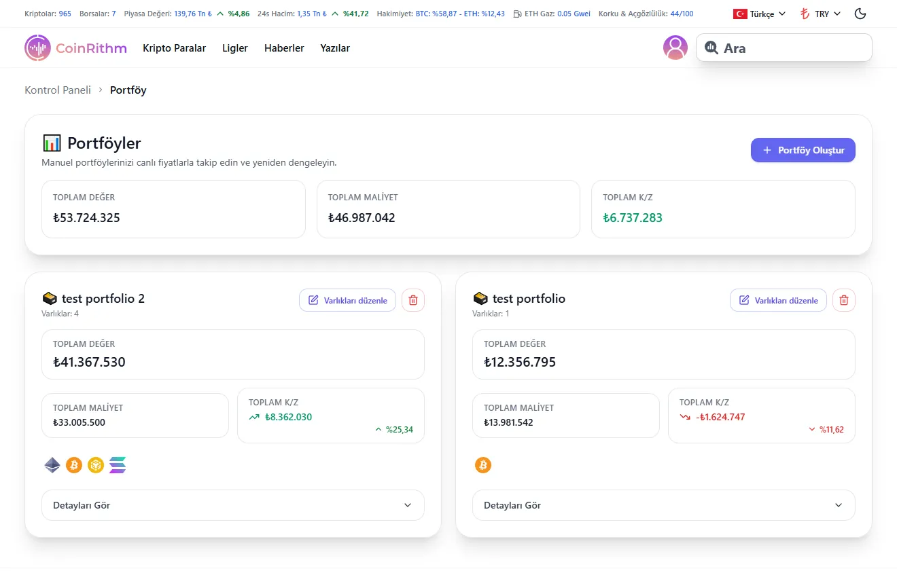Image resolution: width=897 pixels, height=588 pixels.
Task: Click the Ethereum coin icon in test portfolio 2
Action: click(52, 465)
